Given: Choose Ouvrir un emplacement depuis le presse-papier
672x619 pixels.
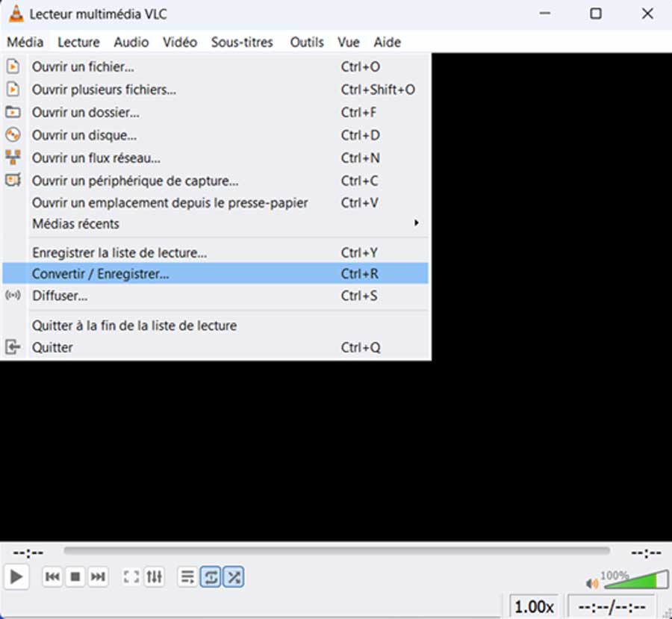Looking at the screenshot, I should tap(216, 203).
